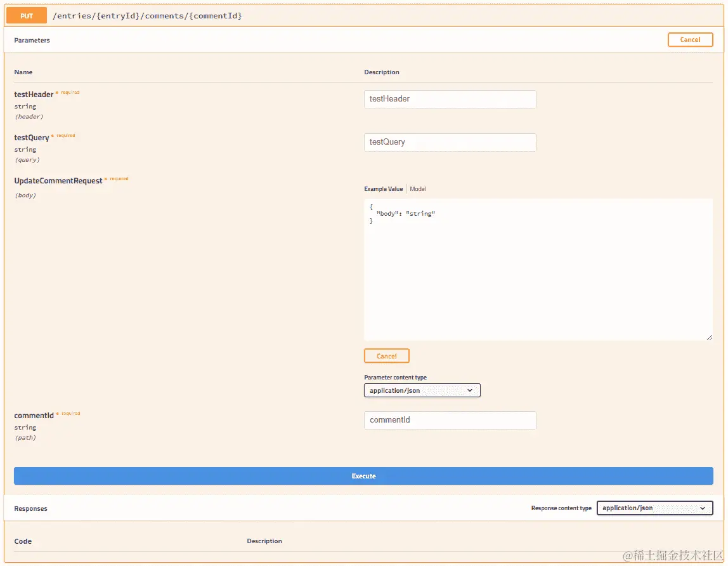728x566 pixels.
Task: Click the Parameter content type label
Action: [395, 378]
